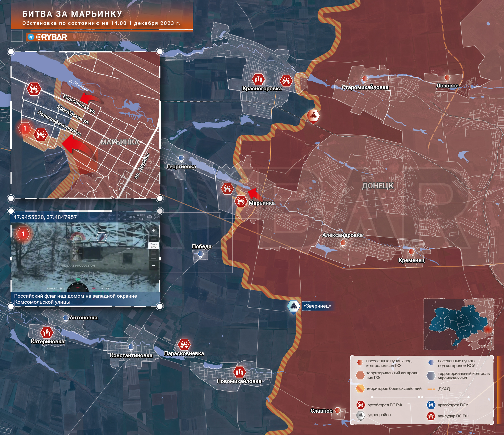Click the blue settlement marker above Победа
Viewport: 504px width, 435px height.
(201, 254)
